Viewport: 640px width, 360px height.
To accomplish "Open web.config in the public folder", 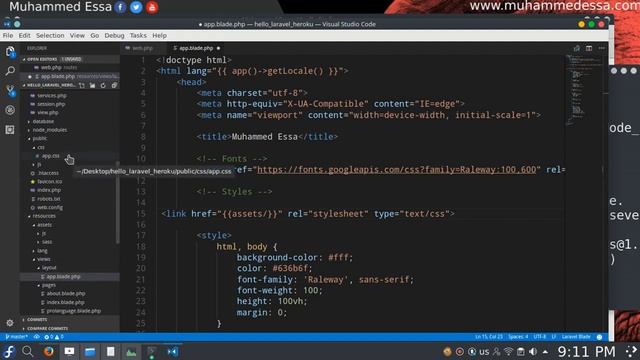I will point(50,207).
